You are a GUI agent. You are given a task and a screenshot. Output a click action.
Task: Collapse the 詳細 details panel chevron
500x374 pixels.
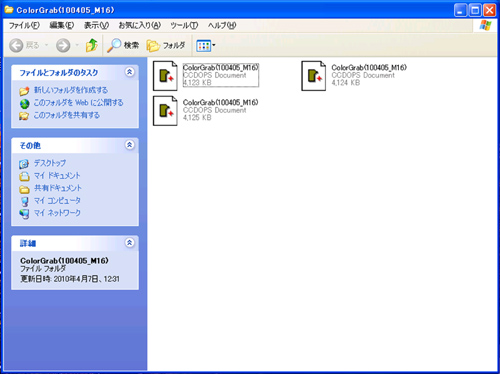point(129,242)
